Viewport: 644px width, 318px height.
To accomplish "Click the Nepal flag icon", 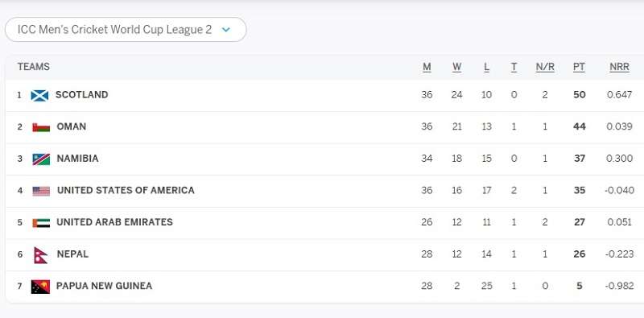I will tap(41, 254).
